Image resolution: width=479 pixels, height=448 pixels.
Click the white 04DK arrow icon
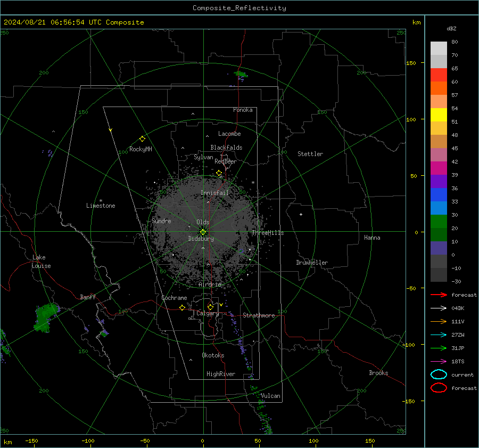coord(439,308)
